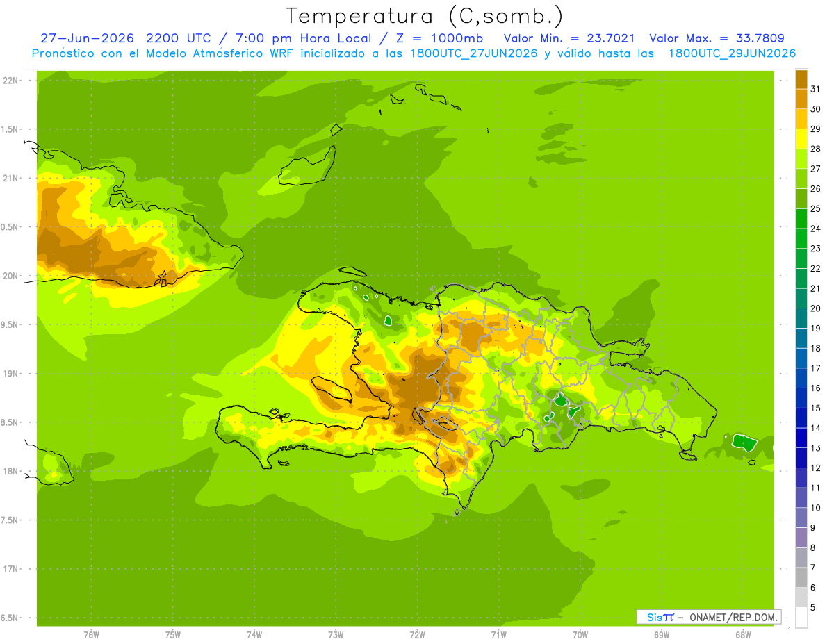The width and height of the screenshot is (834, 644).
Task: Click the legend value '12'
Action: [816, 468]
